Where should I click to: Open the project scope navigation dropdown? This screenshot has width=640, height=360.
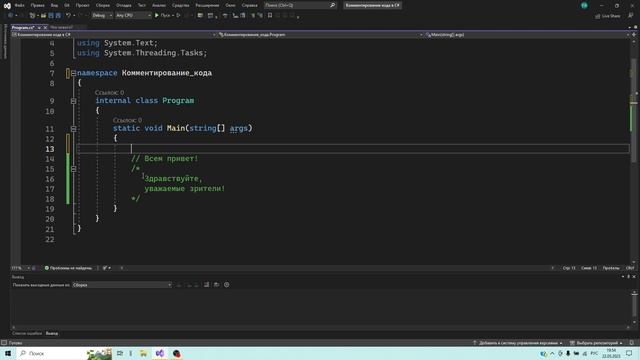(x=114, y=35)
